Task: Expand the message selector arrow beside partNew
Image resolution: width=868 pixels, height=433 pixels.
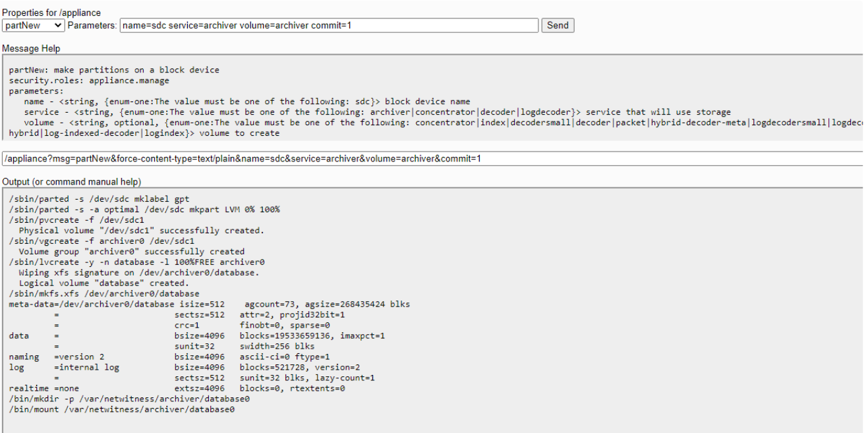Action: 56,25
